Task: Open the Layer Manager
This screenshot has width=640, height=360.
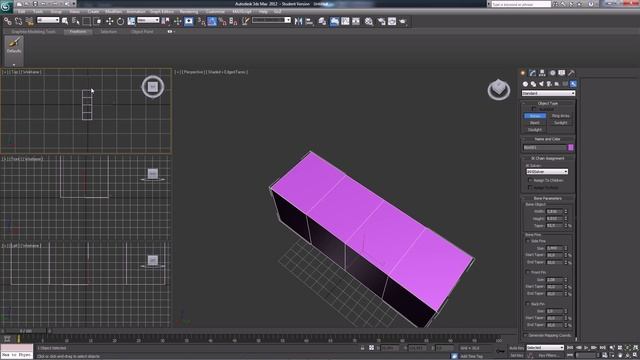Action: pos(322,21)
